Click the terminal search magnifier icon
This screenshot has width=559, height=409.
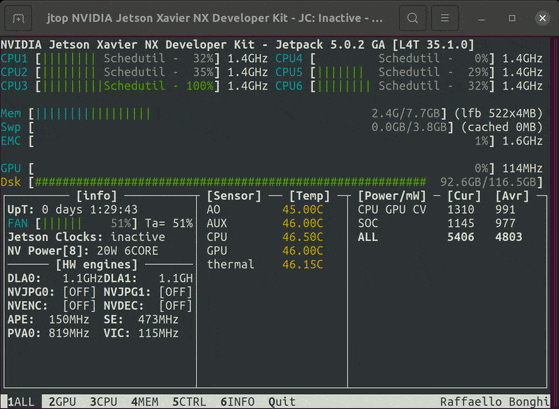coord(412,18)
